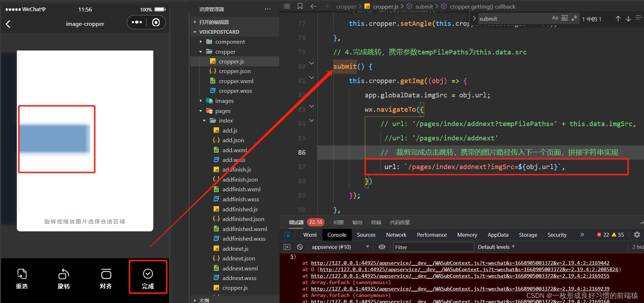
Task: Clear the console with the ban icon
Action: pyautogui.click(x=300, y=247)
